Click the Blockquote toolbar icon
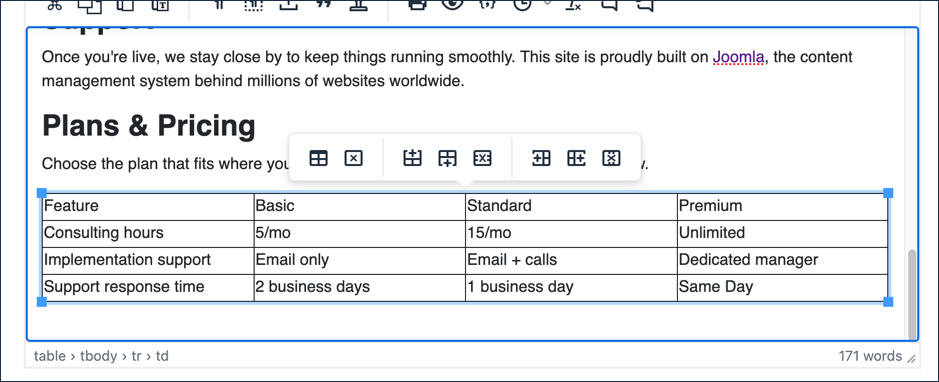The height and width of the screenshot is (382, 939). 324,5
